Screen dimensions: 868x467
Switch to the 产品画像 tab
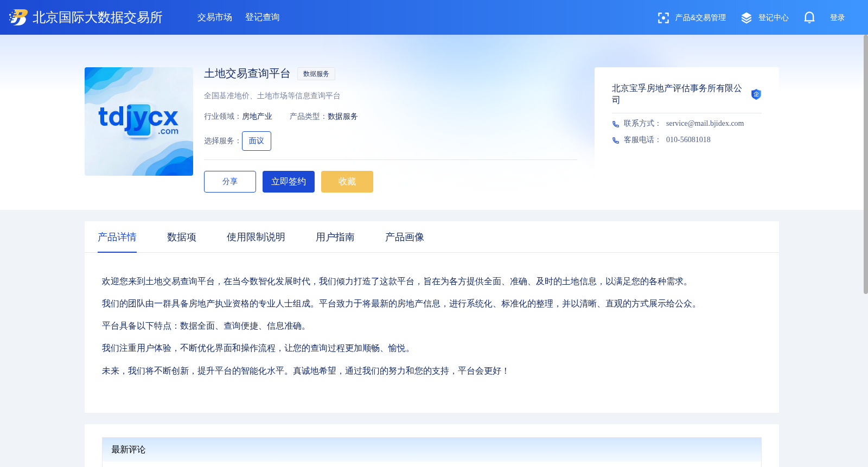[405, 237]
